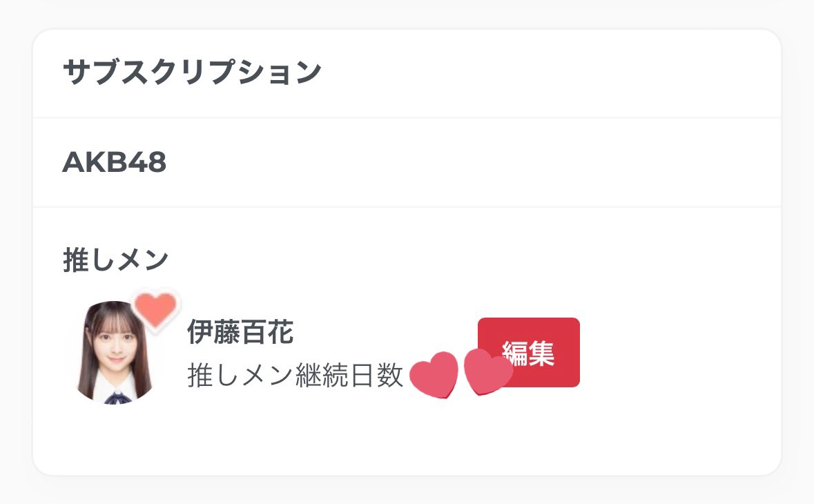Click the navy ribbon in the profile photo
This screenshot has width=814, height=504.
118,396
